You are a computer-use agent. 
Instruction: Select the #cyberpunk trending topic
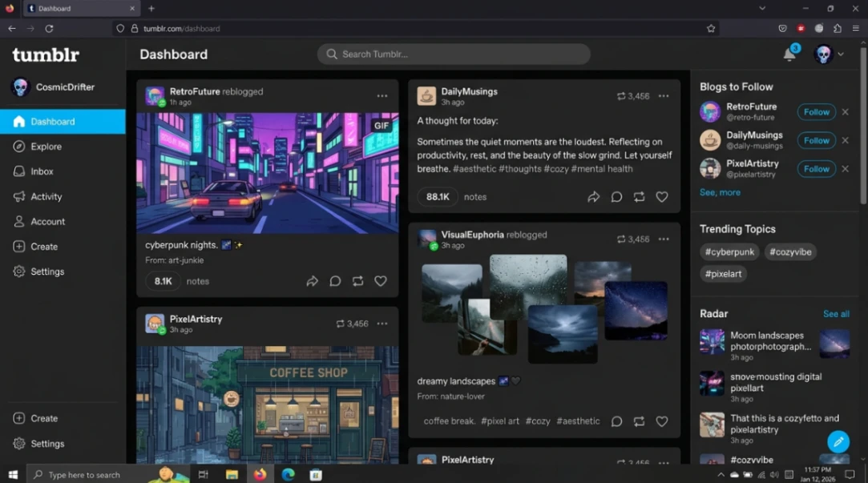click(x=729, y=252)
